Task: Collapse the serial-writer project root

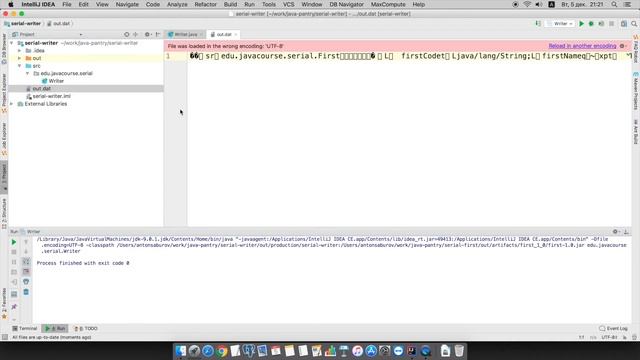Action: pos(12,43)
